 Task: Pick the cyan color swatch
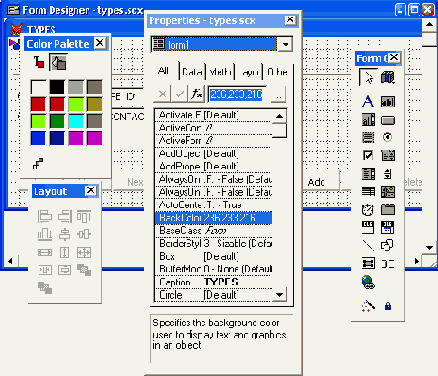click(x=76, y=121)
